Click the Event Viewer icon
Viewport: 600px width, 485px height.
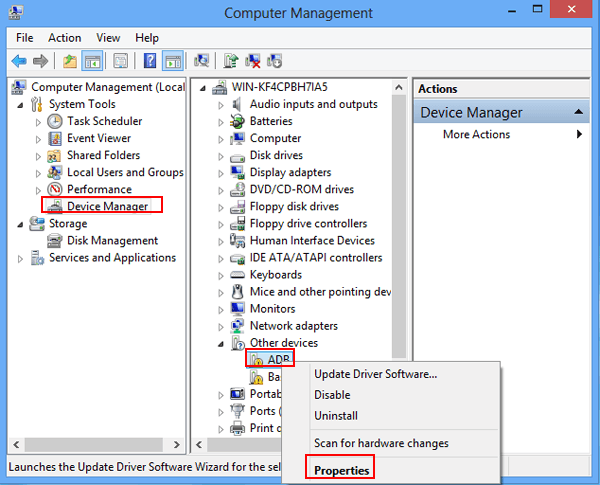[x=55, y=138]
